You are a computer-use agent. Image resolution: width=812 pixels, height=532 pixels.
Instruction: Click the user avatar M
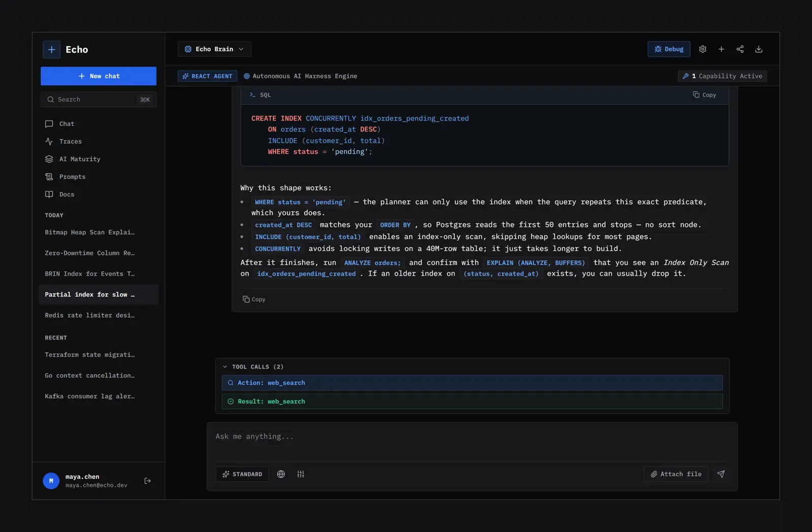51,481
